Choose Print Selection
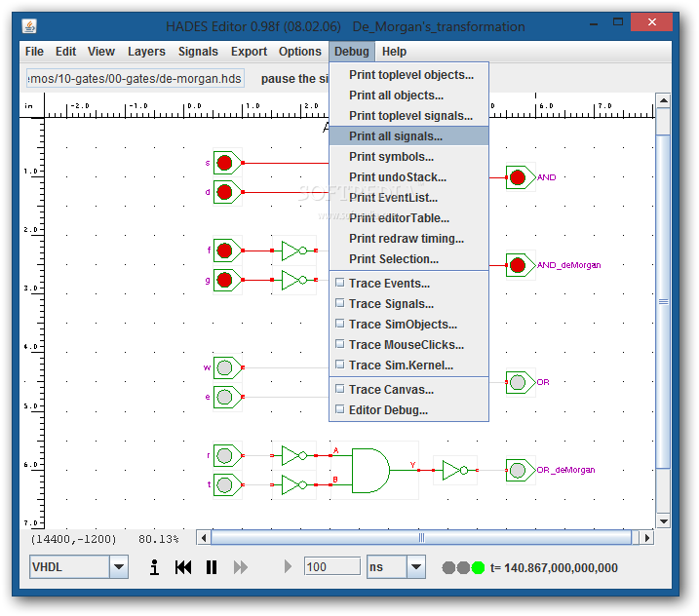 point(408,259)
